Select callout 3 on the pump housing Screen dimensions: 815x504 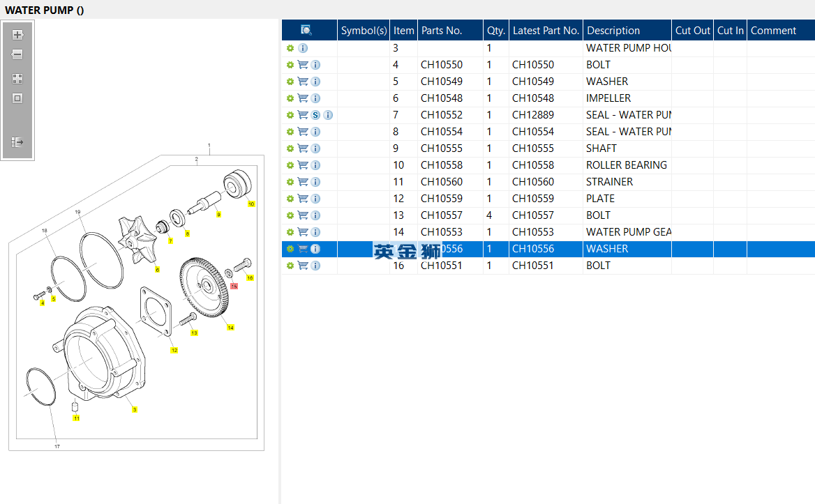pyautogui.click(x=135, y=410)
